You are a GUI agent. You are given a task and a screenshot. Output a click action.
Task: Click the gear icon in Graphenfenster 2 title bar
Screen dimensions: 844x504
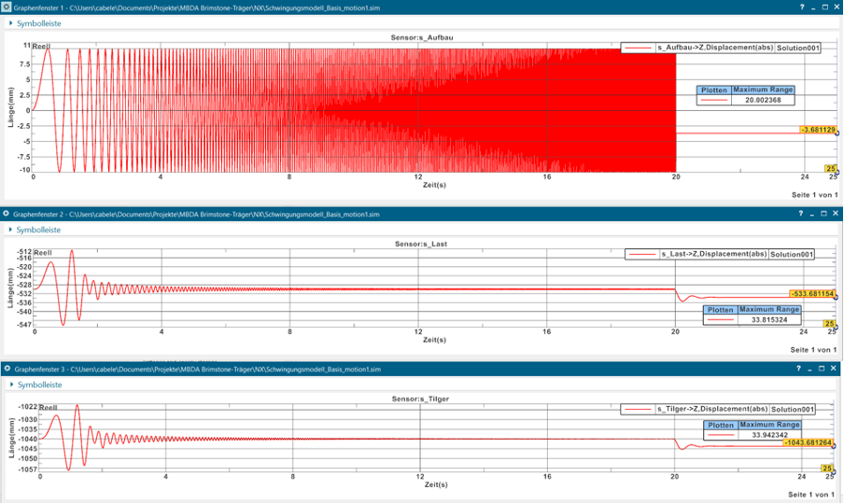[7, 214]
